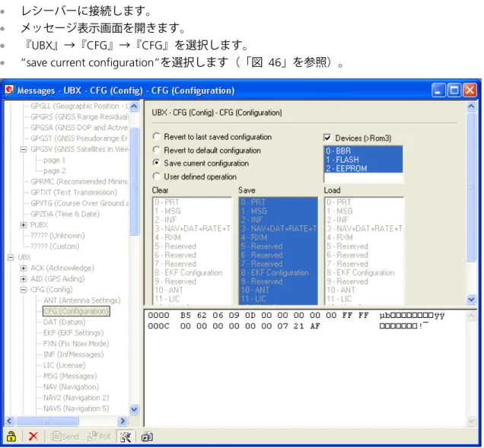Select NAV2 (Navigation 2) tree item
Viewport: 484px width, 448px height.
click(x=76, y=397)
